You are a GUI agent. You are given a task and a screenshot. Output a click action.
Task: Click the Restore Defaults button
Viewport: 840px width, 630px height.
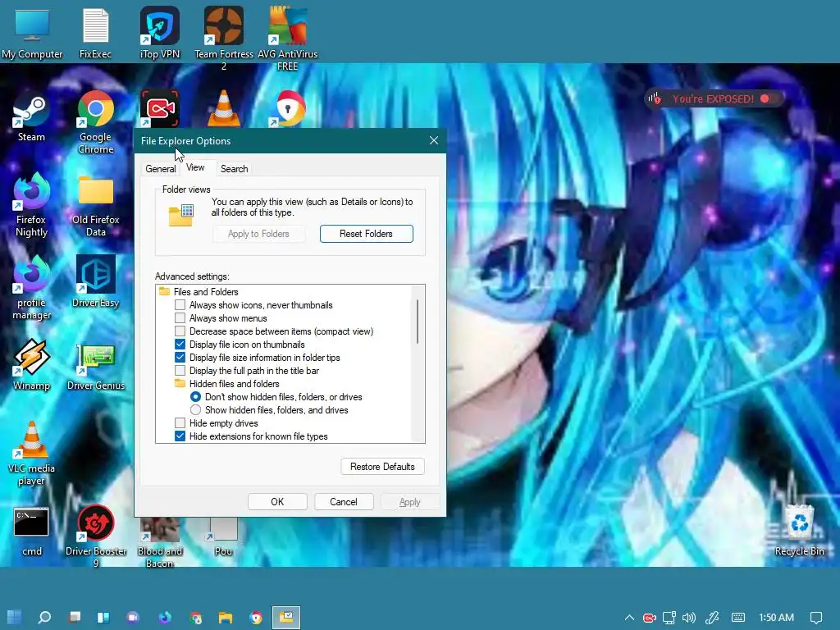point(382,467)
